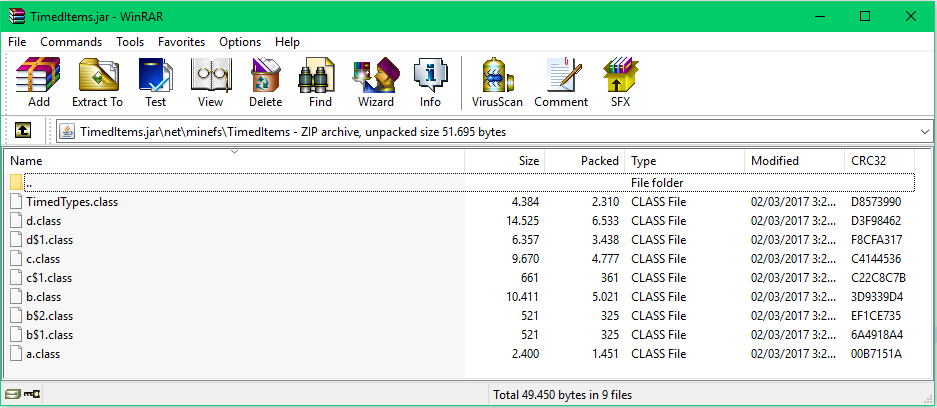Click packed size value 4.777
This screenshot has width=937, height=408.
tap(605, 259)
